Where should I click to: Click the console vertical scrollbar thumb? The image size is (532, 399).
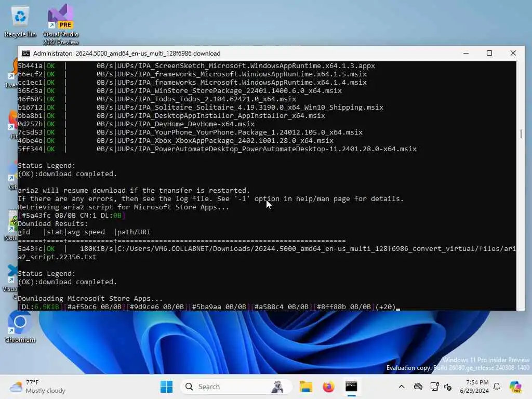pyautogui.click(x=521, y=134)
